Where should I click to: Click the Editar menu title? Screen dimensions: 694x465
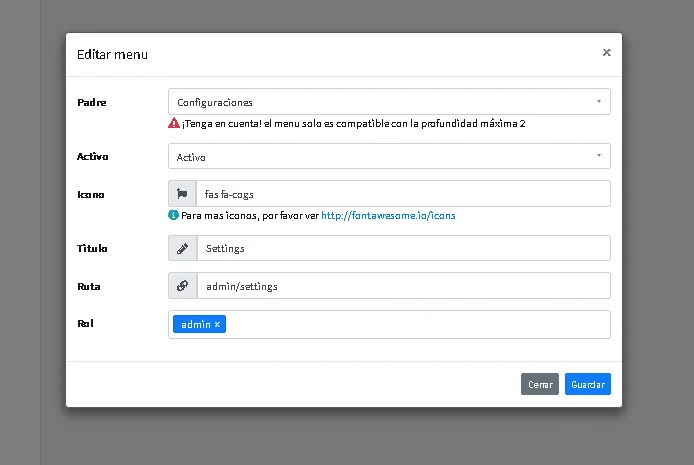coord(112,54)
